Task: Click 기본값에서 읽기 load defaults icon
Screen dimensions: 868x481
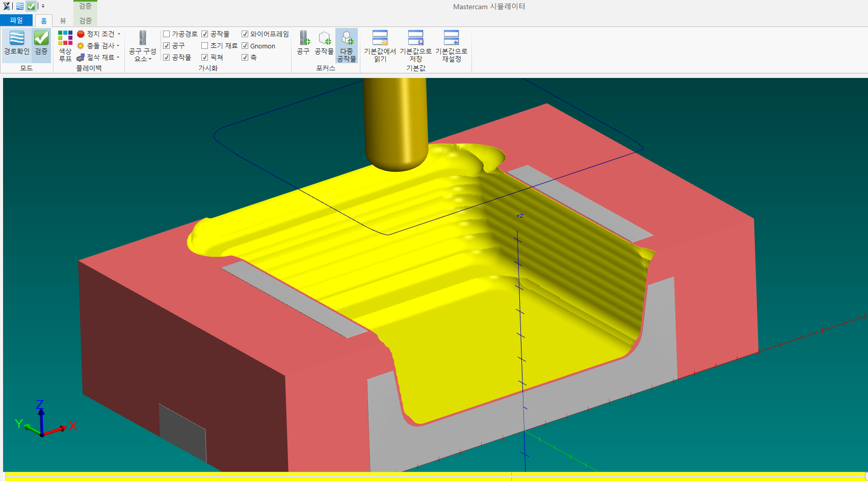Action: [x=380, y=46]
